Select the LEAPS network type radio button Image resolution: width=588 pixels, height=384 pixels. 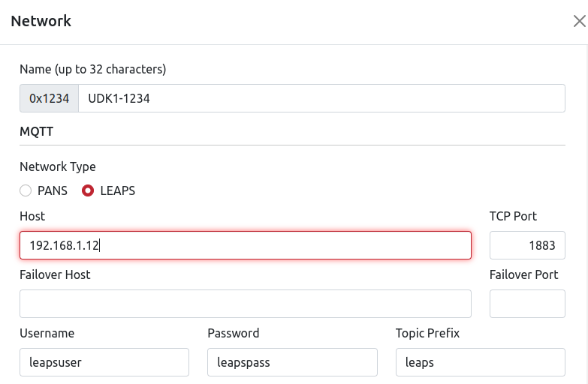click(x=88, y=190)
